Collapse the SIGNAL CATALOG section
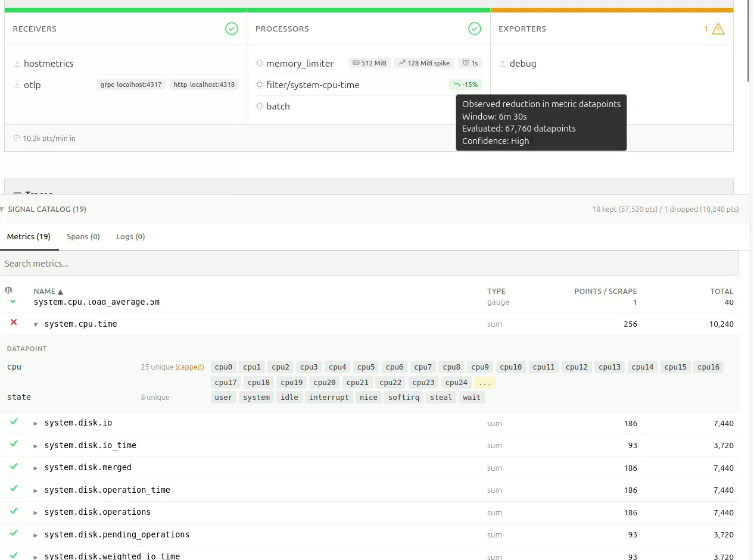The width and height of the screenshot is (754, 560). (x=5, y=209)
